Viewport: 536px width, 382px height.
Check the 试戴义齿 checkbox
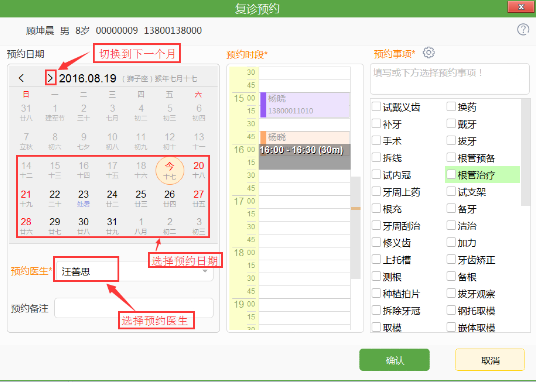coord(376,107)
